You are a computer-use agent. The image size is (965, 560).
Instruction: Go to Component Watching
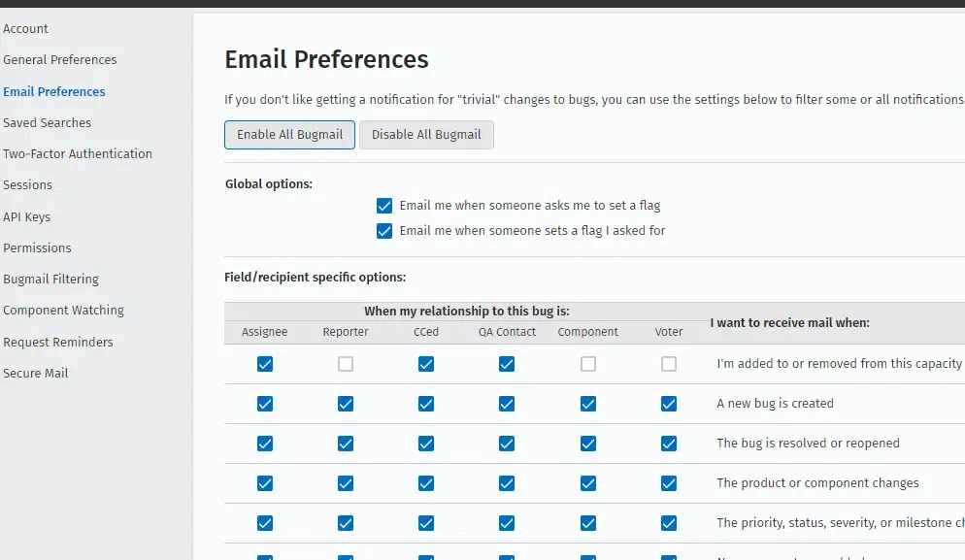[x=64, y=311]
